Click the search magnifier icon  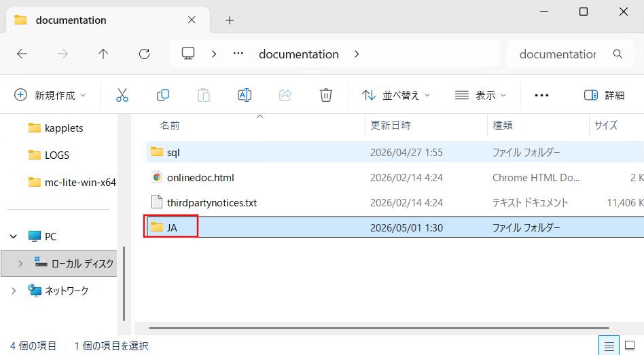point(618,54)
